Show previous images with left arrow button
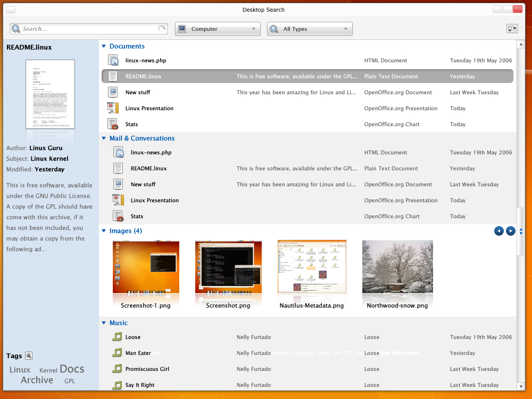The height and width of the screenshot is (399, 532). [499, 231]
